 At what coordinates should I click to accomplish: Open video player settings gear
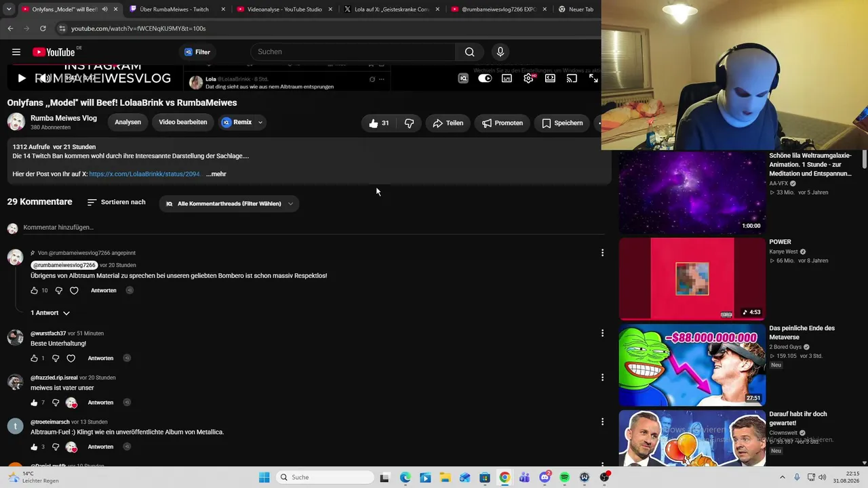click(x=528, y=79)
